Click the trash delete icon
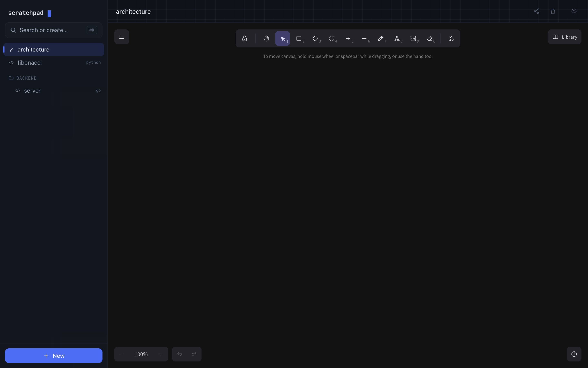The image size is (588, 368). (x=553, y=11)
